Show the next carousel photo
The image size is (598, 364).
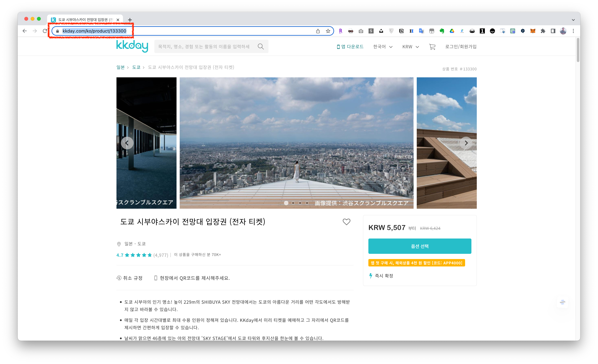pos(466,143)
